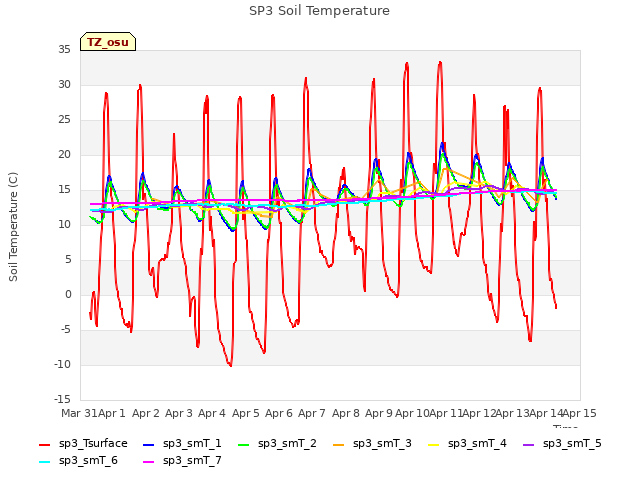Toggle the sp3_smT_1 legend entry
The height and width of the screenshot is (480, 640).
[182, 444]
